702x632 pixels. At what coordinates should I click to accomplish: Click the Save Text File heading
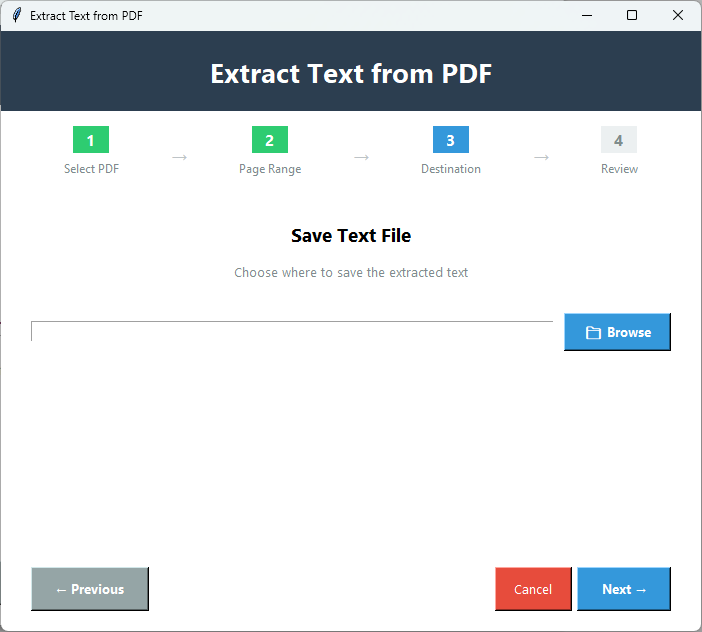pyautogui.click(x=351, y=235)
